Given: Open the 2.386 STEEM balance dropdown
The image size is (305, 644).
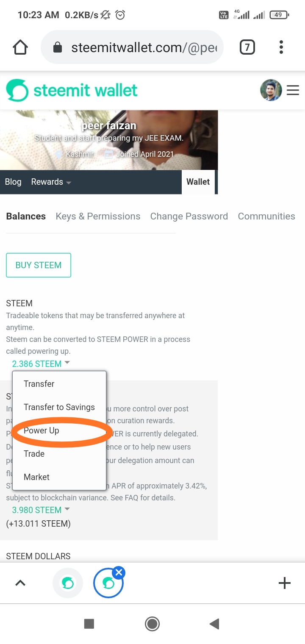Looking at the screenshot, I should click(41, 364).
